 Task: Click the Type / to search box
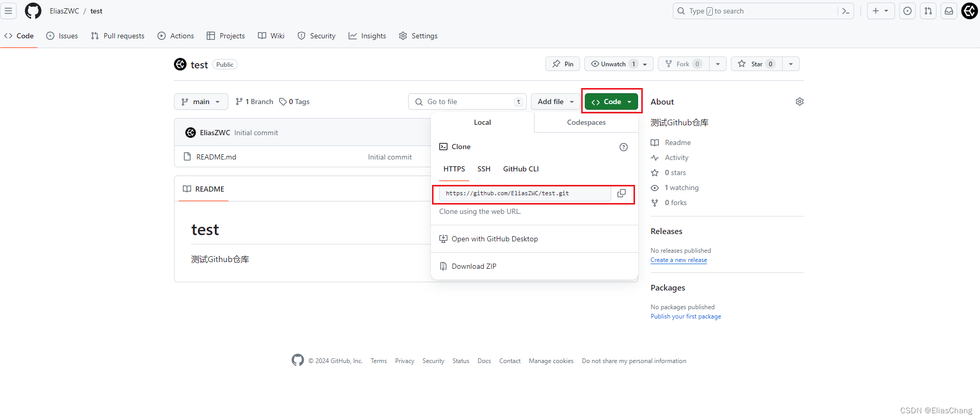[755, 11]
